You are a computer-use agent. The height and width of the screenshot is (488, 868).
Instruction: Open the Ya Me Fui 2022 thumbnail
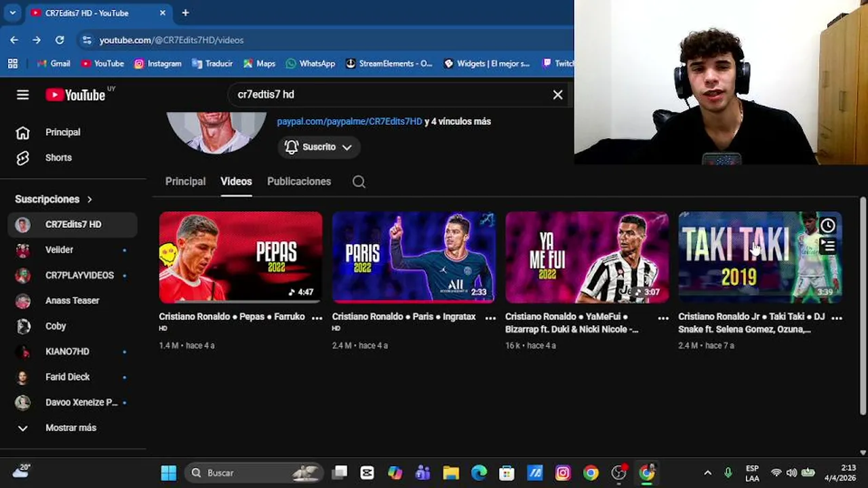[x=587, y=257]
